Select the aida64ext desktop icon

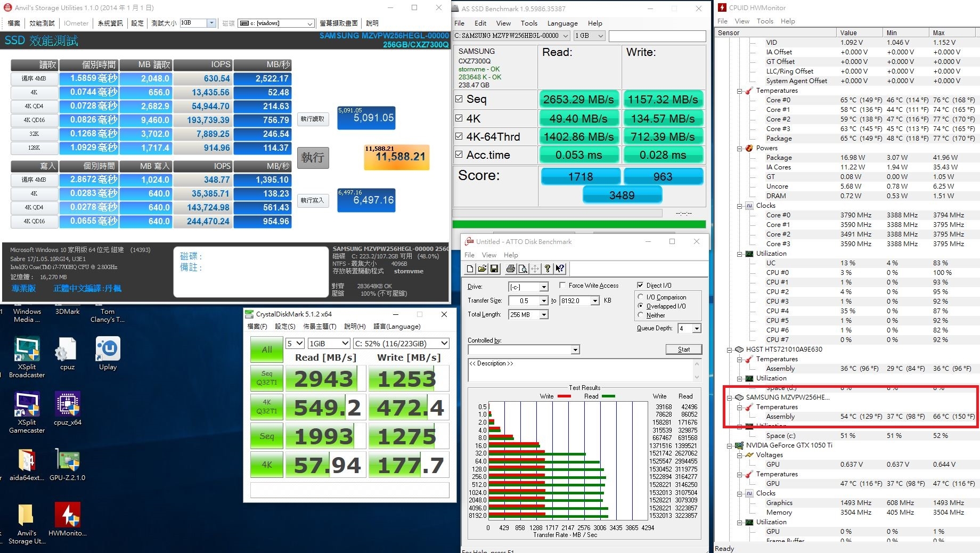[27, 465]
